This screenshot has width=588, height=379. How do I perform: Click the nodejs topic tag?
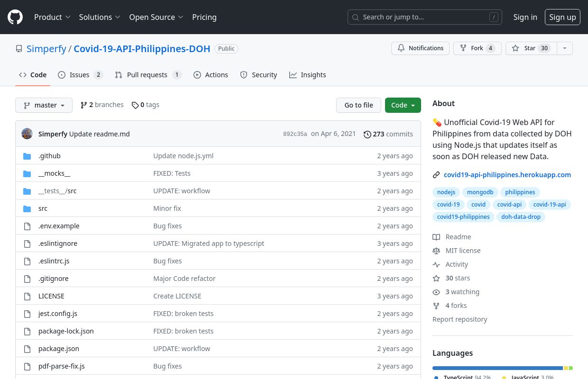click(x=446, y=192)
